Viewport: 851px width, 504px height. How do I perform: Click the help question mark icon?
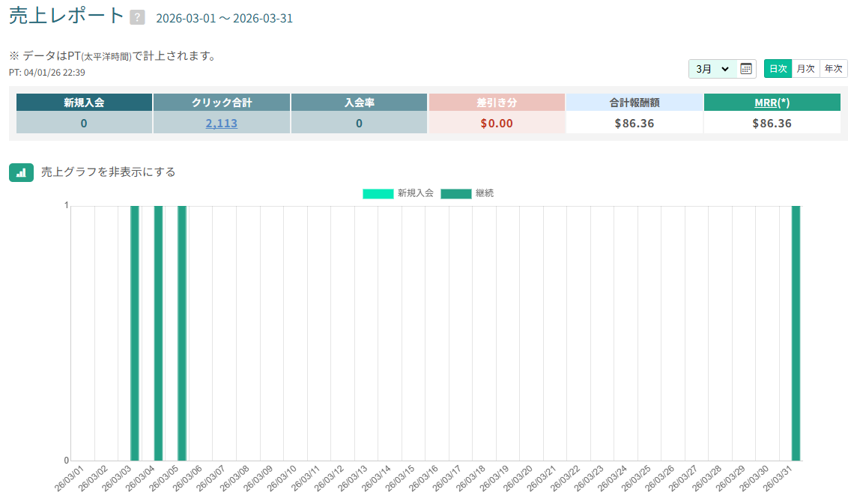137,18
